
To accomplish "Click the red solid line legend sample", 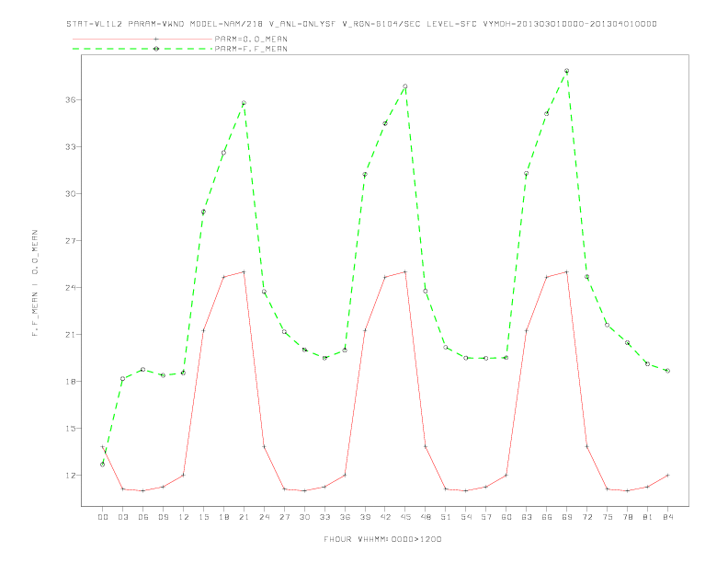I will pos(142,39).
